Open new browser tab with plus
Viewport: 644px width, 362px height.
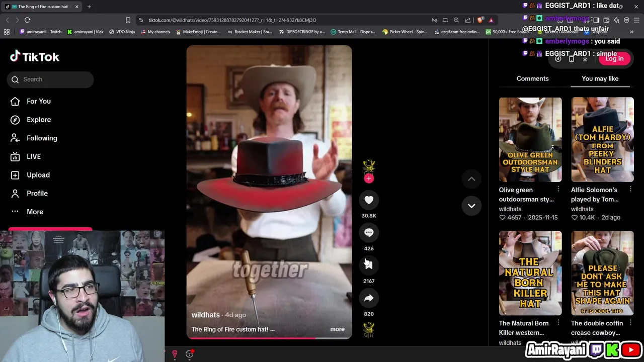(x=89, y=7)
